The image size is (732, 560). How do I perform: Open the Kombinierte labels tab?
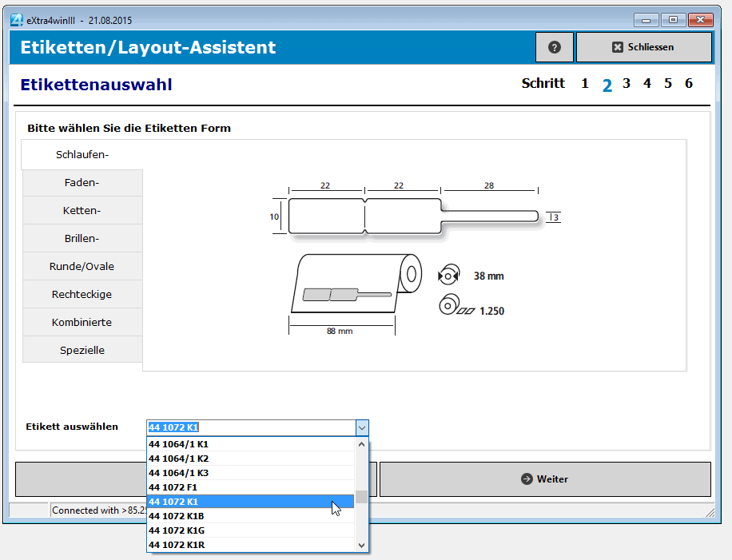82,323
